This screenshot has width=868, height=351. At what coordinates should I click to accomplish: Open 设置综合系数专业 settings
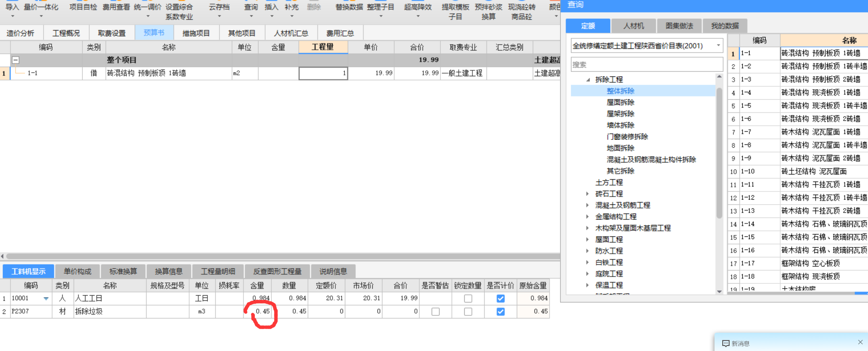pos(179,11)
